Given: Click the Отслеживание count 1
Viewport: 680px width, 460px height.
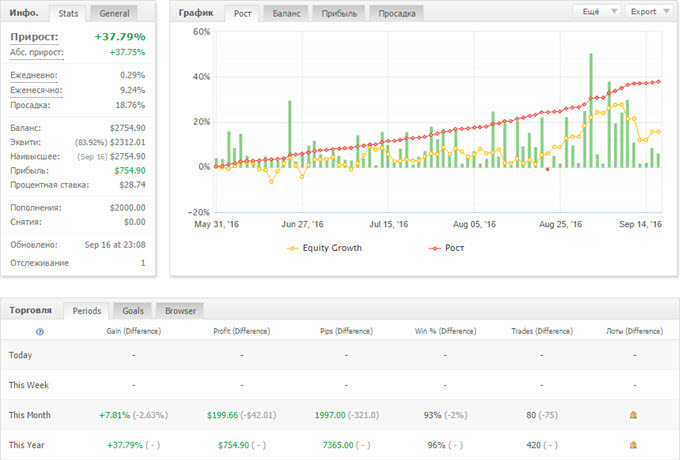Looking at the screenshot, I should [x=143, y=263].
